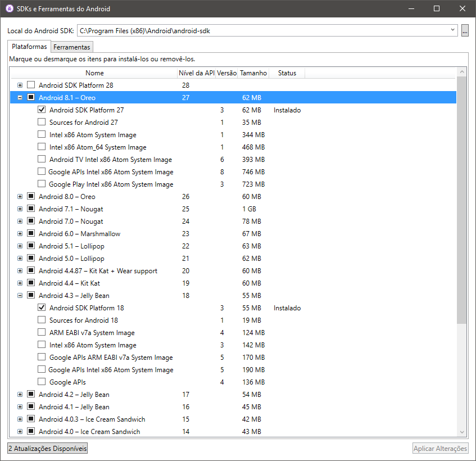This screenshot has height=461, width=476.
Task: Sort by the Versão column header
Action: (x=226, y=73)
